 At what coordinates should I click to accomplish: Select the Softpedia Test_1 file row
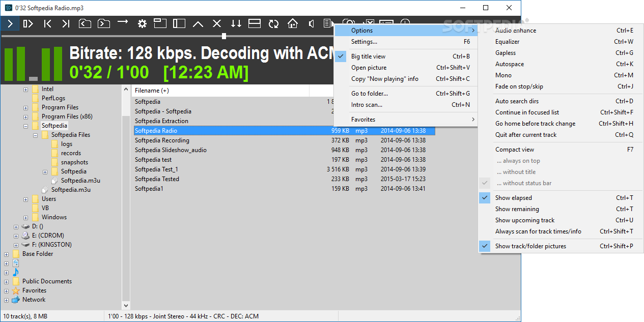tap(284, 169)
